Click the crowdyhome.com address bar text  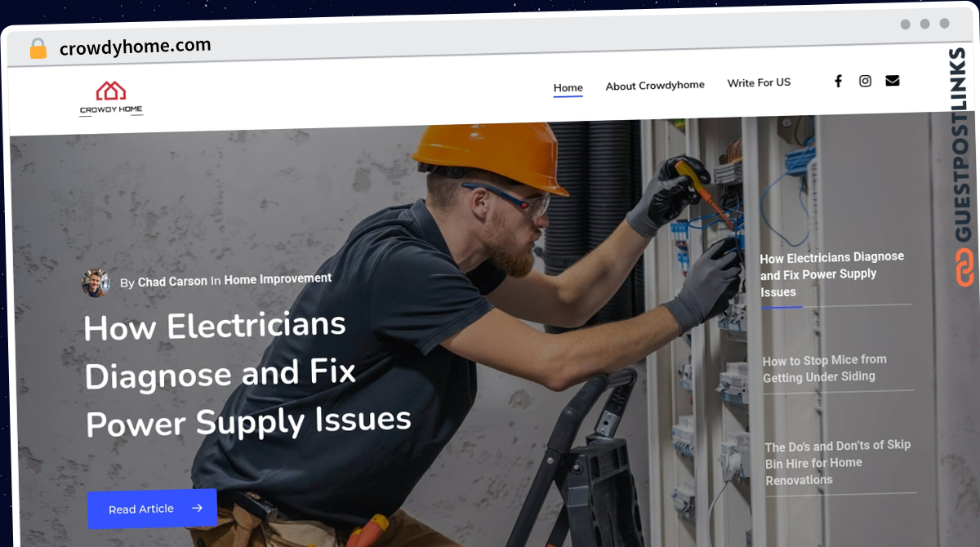click(136, 47)
